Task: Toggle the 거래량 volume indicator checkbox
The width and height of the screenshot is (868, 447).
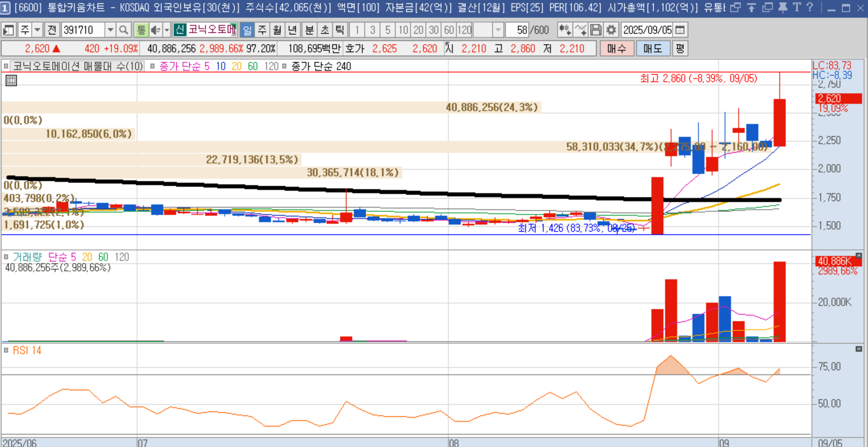Action: click(x=6, y=257)
